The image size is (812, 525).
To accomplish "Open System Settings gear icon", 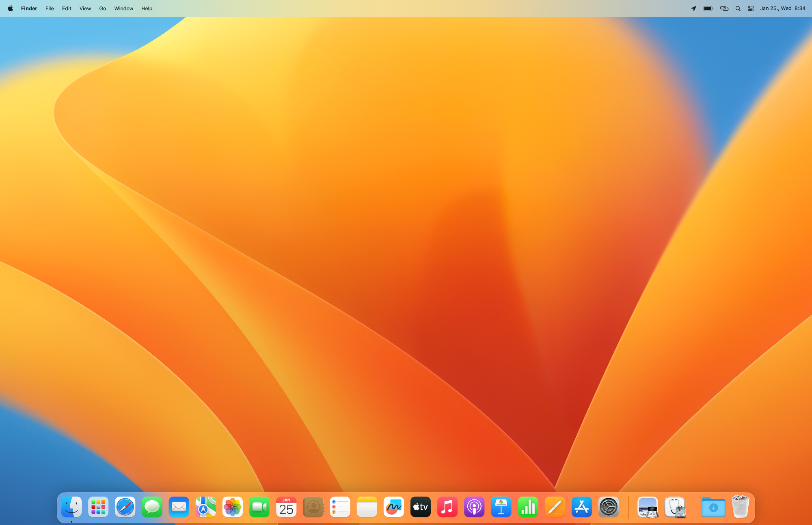I will (x=608, y=507).
